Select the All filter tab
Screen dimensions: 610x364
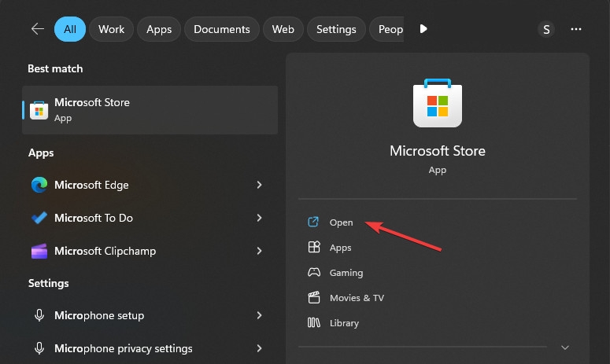click(70, 29)
